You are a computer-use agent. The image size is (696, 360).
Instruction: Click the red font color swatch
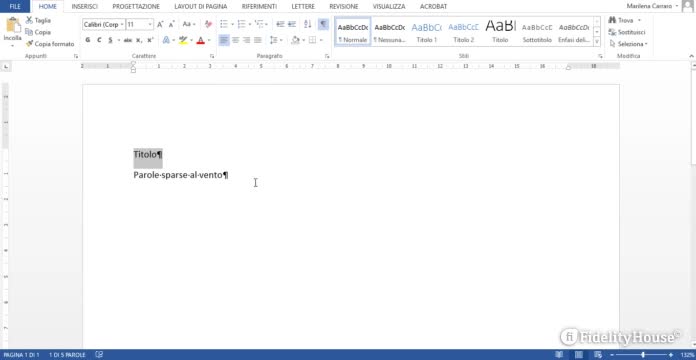(201, 40)
